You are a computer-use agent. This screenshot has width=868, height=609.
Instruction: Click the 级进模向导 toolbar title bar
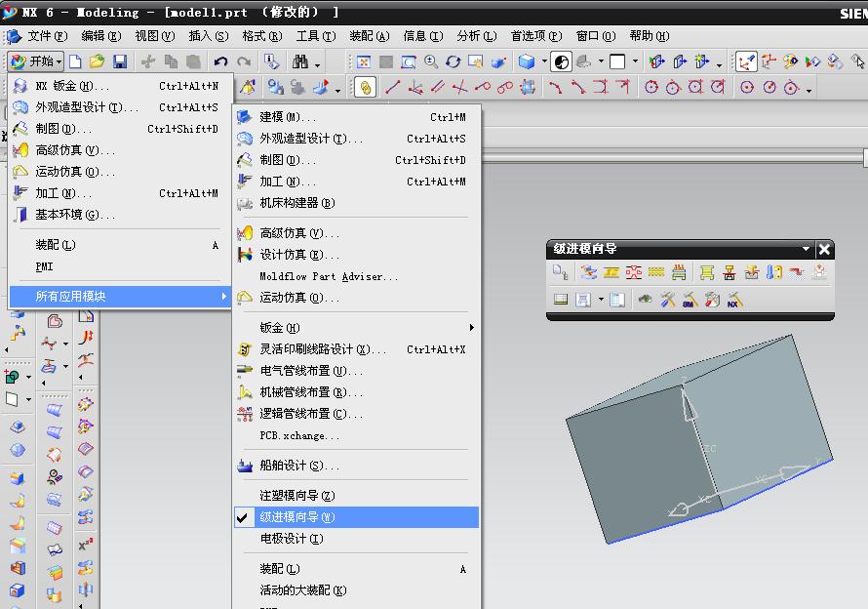coord(673,249)
